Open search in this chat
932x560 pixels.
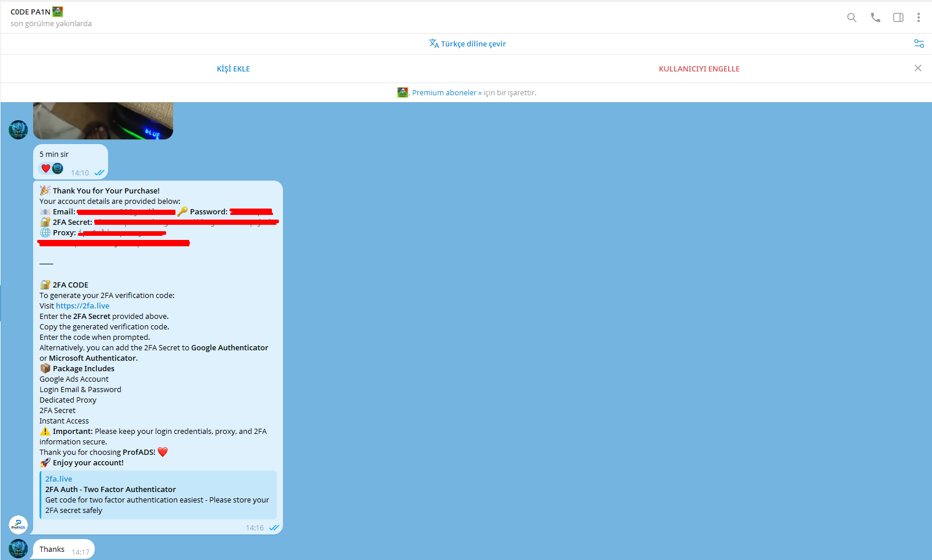852,17
